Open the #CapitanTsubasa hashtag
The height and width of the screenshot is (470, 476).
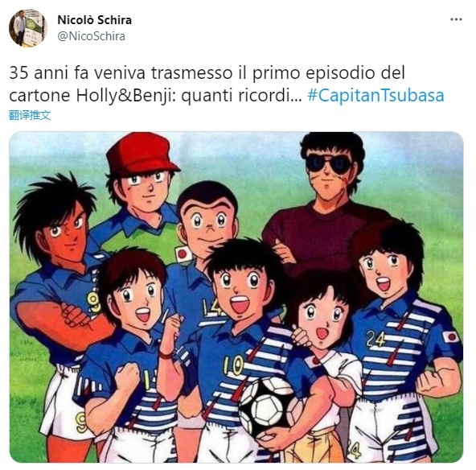coord(375,95)
